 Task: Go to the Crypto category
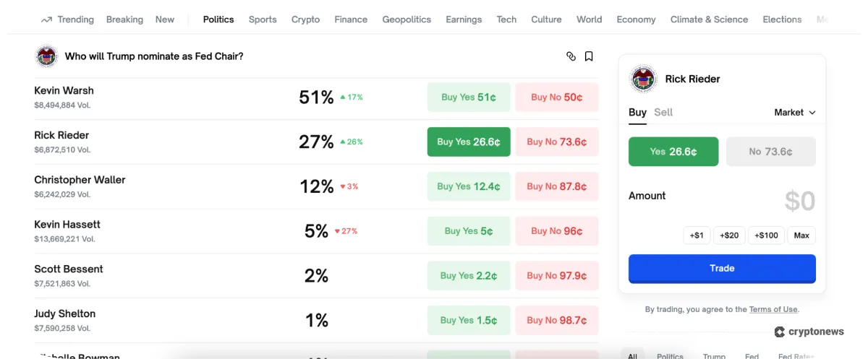coord(305,20)
